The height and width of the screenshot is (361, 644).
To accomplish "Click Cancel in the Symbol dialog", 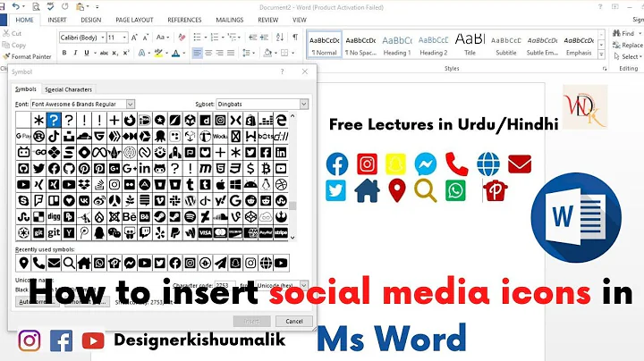I will click(294, 321).
